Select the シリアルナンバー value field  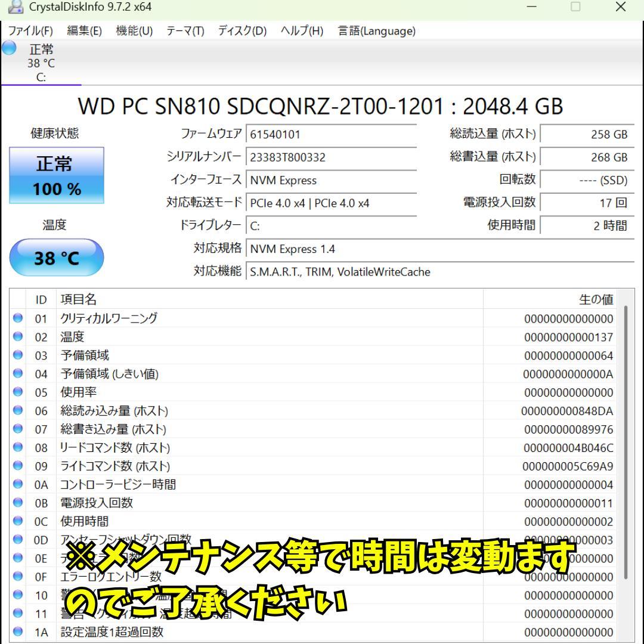331,157
